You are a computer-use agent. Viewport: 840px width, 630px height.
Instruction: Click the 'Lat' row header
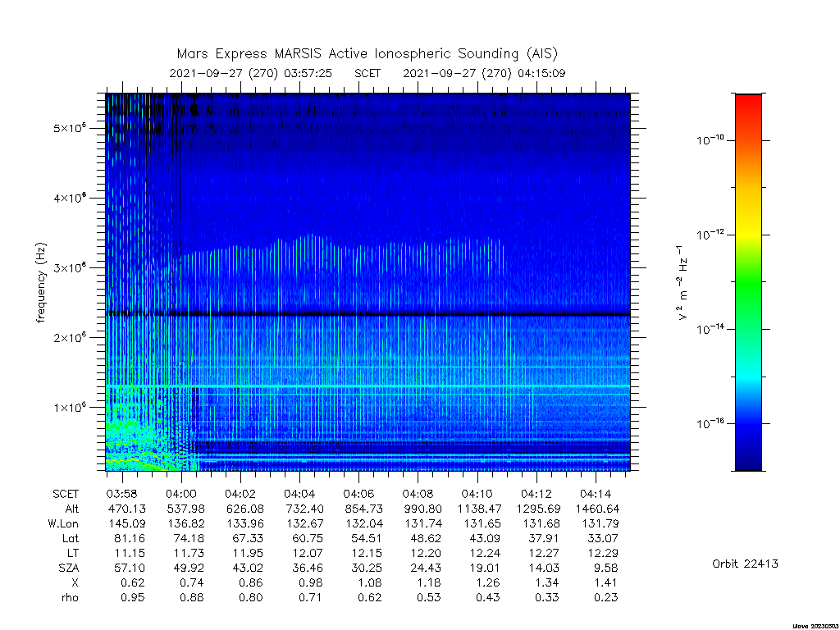(x=71, y=538)
